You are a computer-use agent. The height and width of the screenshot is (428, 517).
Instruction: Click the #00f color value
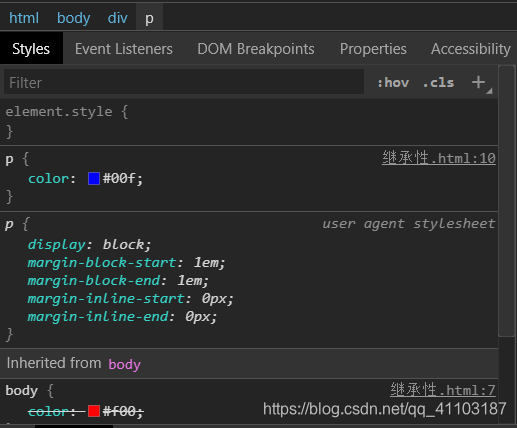(119, 179)
